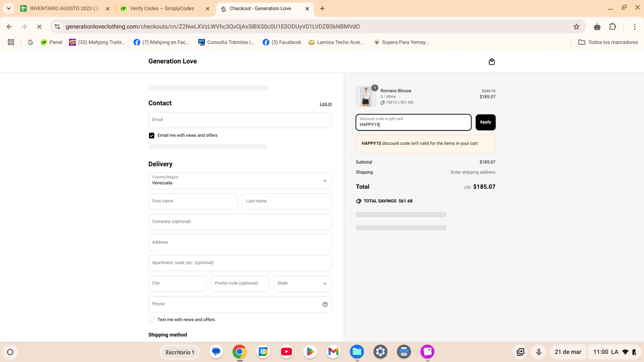Stop page loading with X button
This screenshot has height=362, width=644.
click(x=39, y=27)
